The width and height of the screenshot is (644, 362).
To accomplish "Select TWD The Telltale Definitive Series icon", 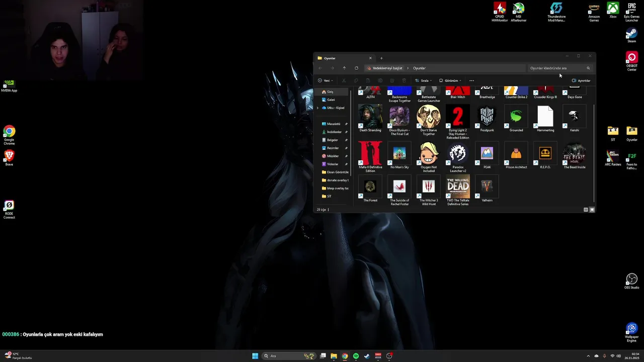I will [x=458, y=191].
